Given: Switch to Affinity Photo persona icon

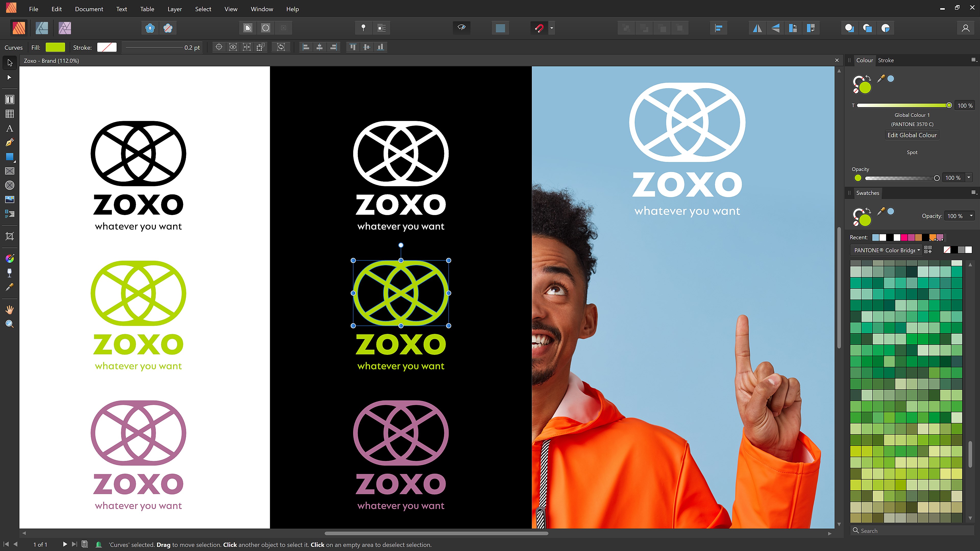Looking at the screenshot, I should [65, 28].
